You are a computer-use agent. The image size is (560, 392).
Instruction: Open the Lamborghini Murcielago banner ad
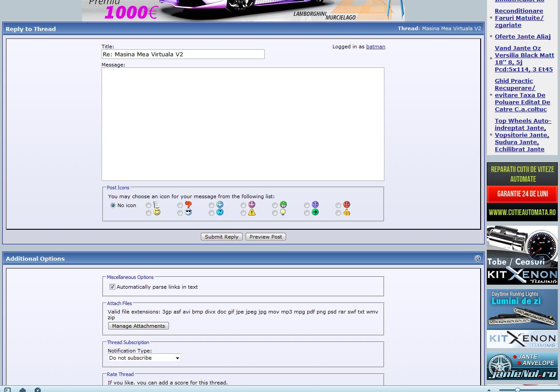click(243, 11)
